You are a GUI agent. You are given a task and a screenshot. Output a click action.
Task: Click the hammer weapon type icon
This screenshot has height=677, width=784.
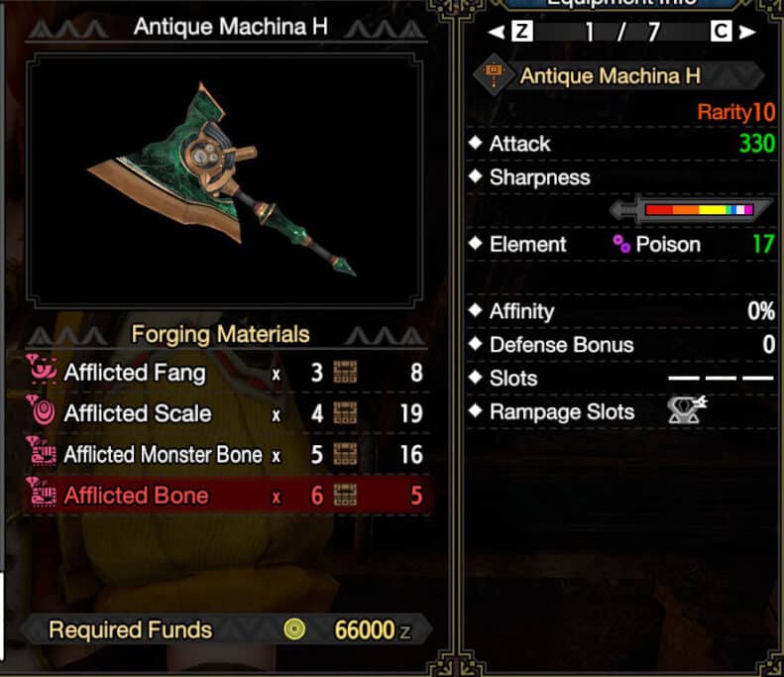pos(494,75)
